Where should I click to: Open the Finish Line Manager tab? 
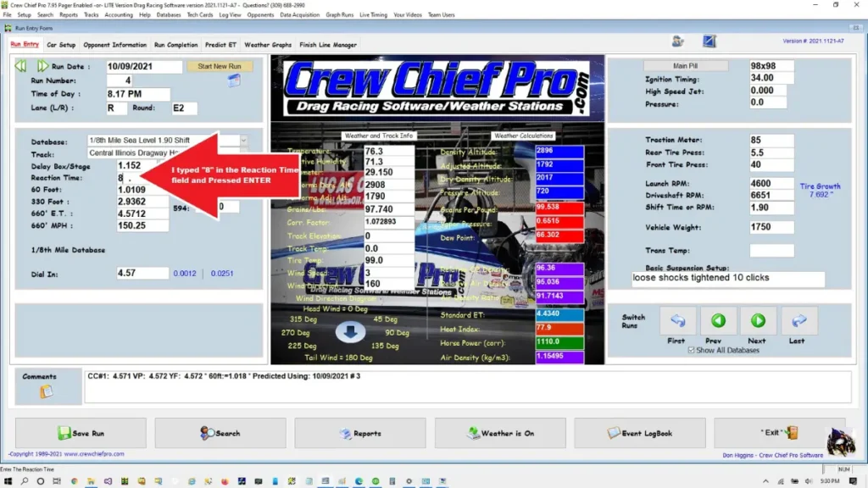[x=328, y=45]
